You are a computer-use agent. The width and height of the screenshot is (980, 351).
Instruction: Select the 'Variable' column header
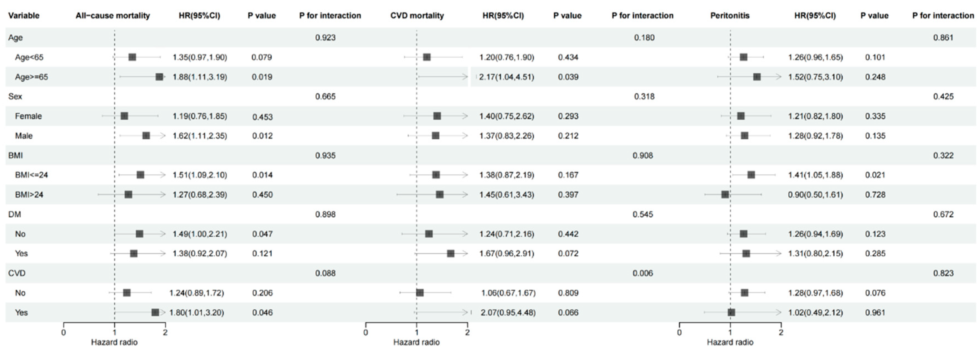(24, 16)
